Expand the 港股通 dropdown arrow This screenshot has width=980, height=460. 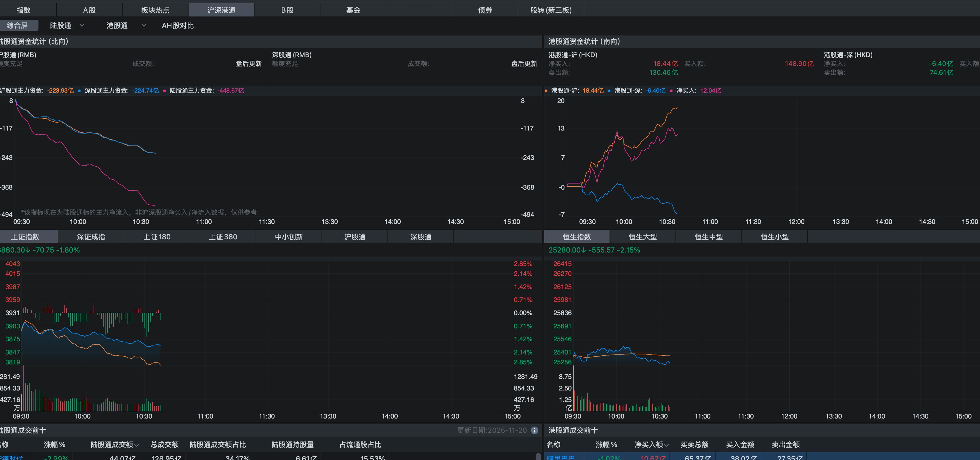144,26
